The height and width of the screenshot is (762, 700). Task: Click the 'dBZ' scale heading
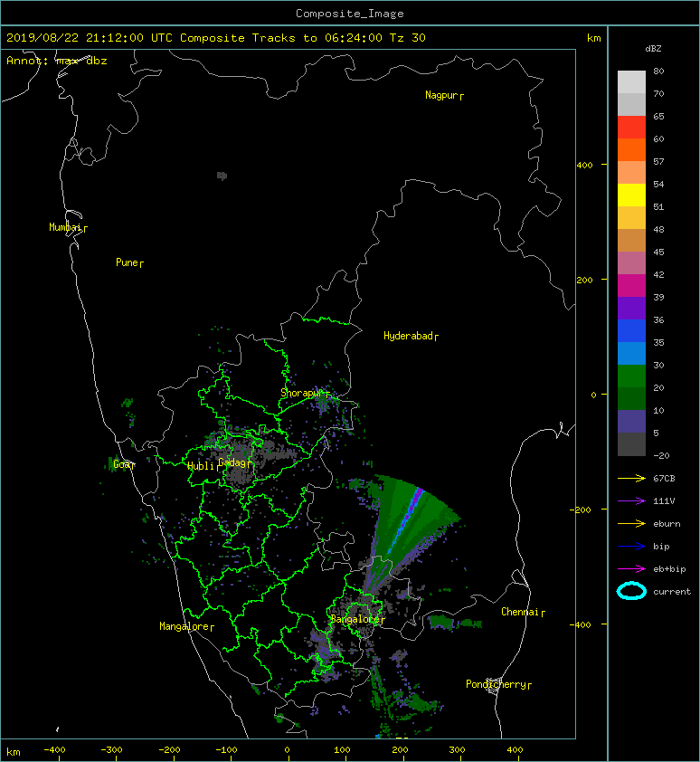[653, 49]
